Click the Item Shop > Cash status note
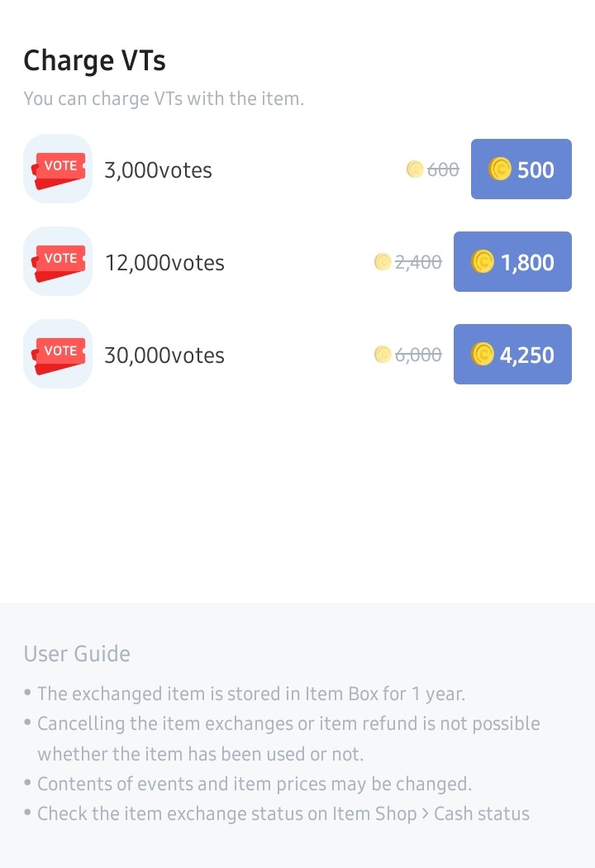The width and height of the screenshot is (595, 868). (283, 813)
